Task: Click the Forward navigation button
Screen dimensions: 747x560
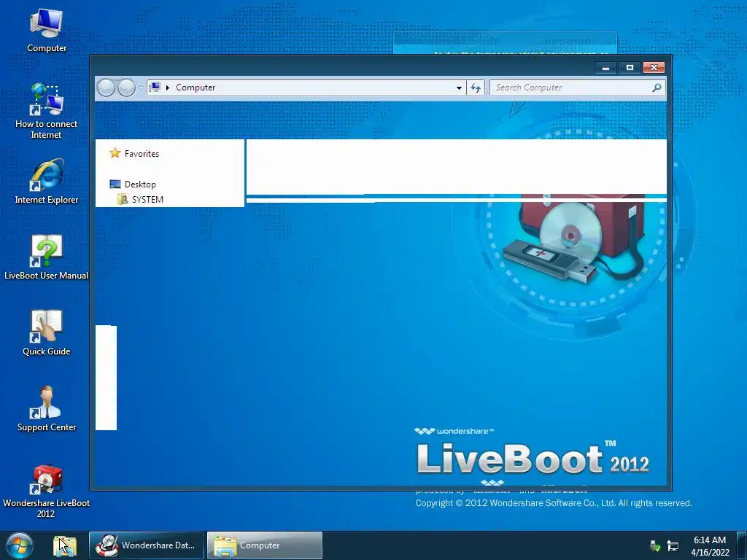Action: tap(126, 87)
